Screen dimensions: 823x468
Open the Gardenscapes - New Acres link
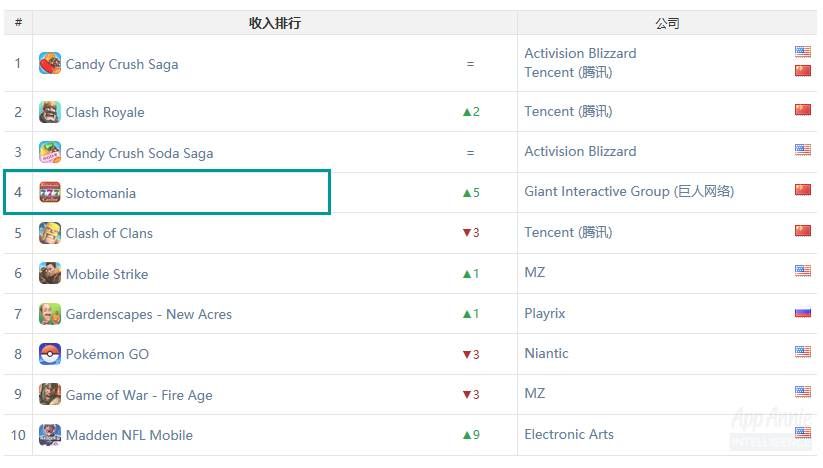(x=149, y=314)
